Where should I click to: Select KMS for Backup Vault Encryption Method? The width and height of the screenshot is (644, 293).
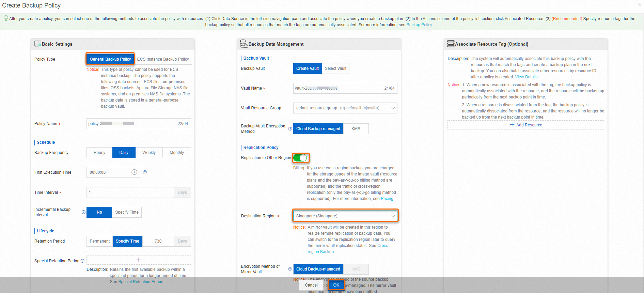(356, 129)
